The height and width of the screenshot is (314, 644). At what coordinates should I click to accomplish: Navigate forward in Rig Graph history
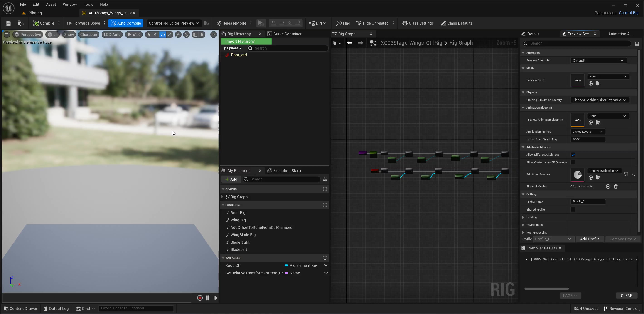pos(360,43)
